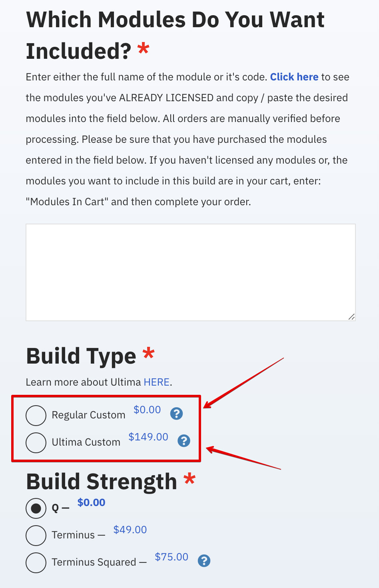This screenshot has width=379, height=588.
Task: Follow the "Click here" licensed modules link
Action: coord(294,77)
